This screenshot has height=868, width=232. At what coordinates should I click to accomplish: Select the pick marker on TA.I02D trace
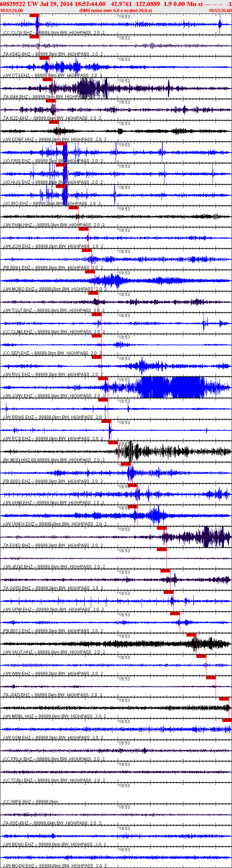pyautogui.click(x=51, y=101)
